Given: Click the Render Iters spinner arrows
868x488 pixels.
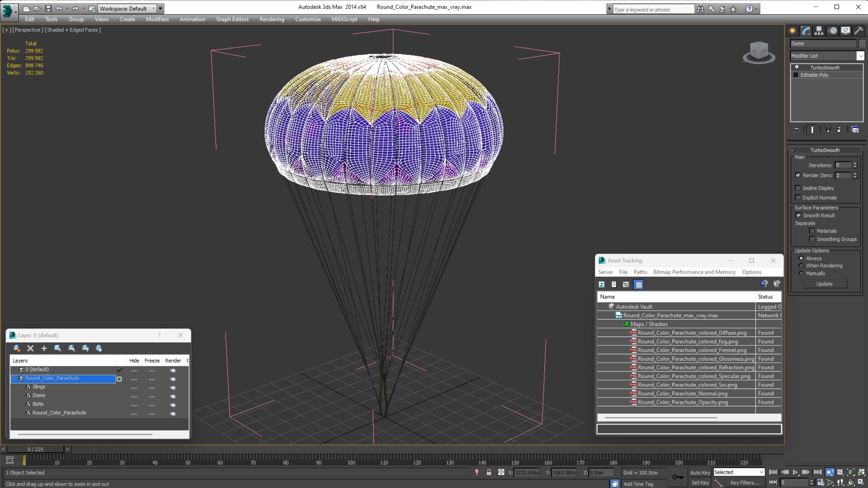Looking at the screenshot, I should (x=855, y=175).
